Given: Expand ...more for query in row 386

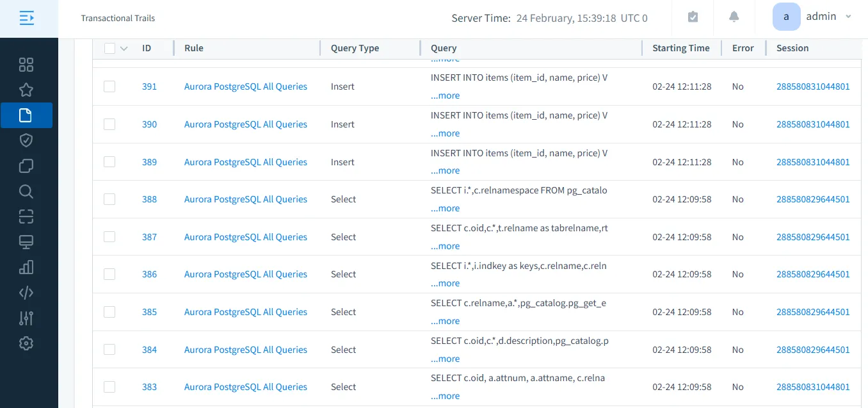Looking at the screenshot, I should pyautogui.click(x=445, y=283).
